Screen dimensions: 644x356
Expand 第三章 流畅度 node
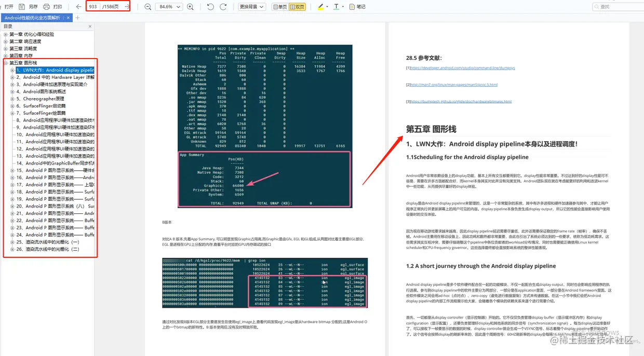[6, 49]
